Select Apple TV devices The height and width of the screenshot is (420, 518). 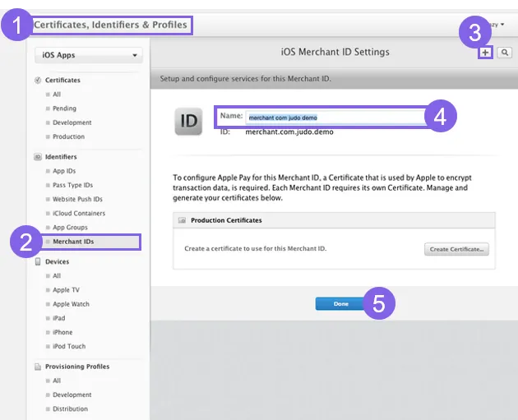pos(66,290)
